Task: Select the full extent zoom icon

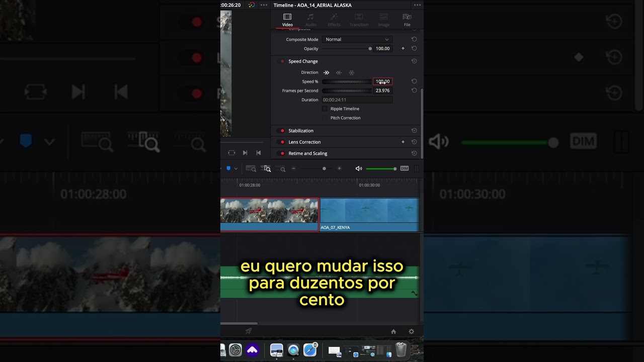Action: (x=251, y=168)
